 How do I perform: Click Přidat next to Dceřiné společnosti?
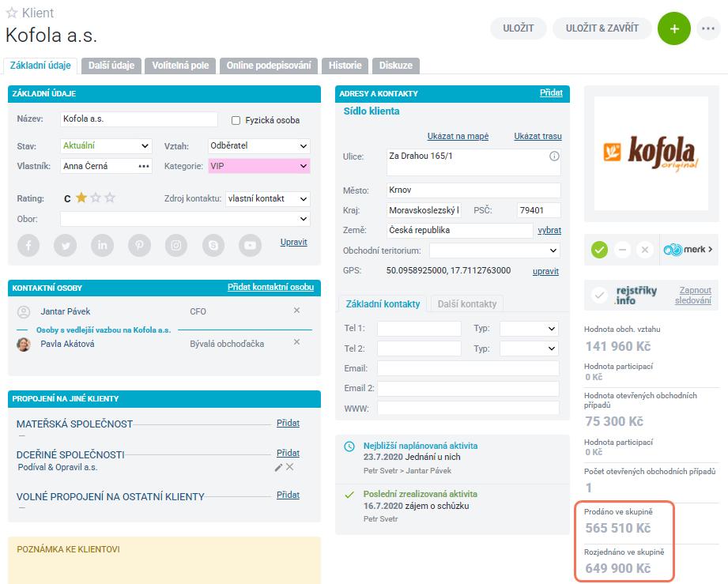pos(288,453)
